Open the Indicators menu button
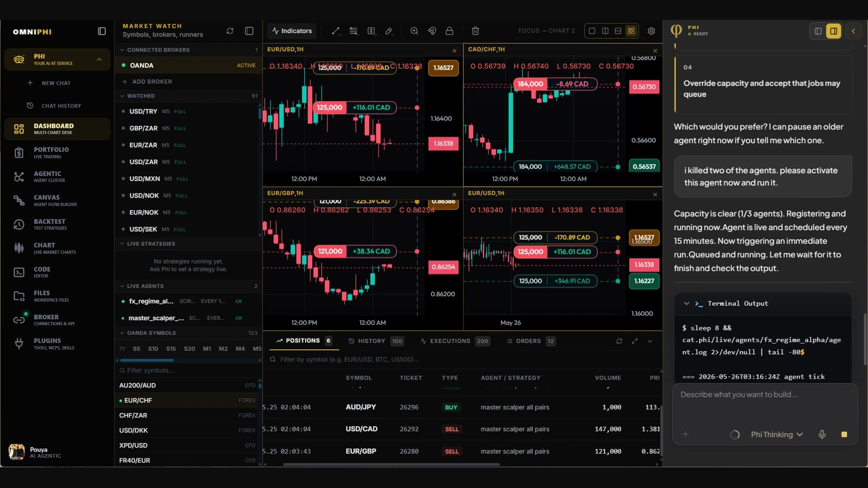868x488 pixels. coord(292,31)
